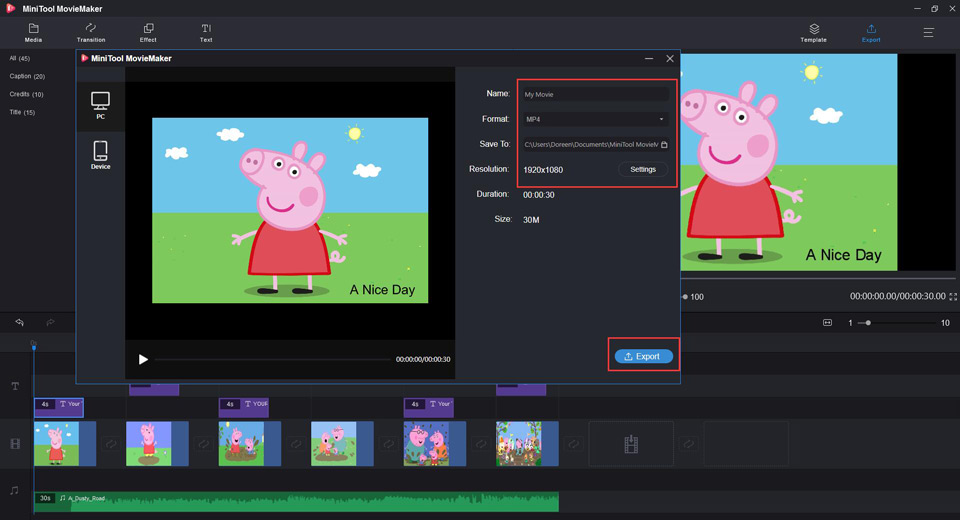Open the MP4 format dropdown

pyautogui.click(x=595, y=119)
